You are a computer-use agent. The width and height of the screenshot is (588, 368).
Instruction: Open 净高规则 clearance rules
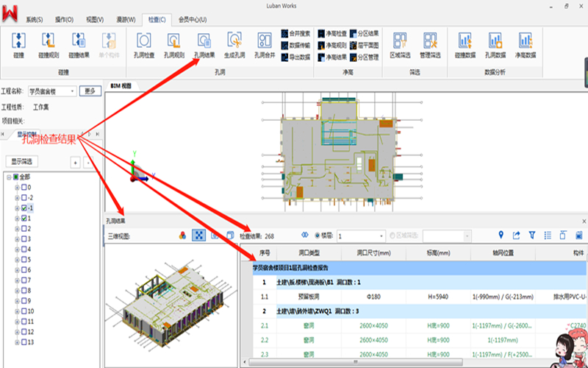coord(332,46)
